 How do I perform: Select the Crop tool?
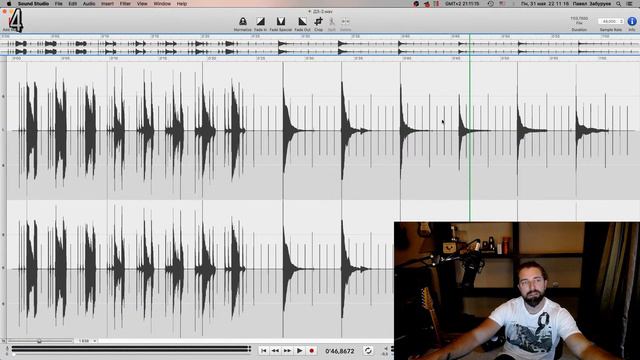click(x=318, y=24)
